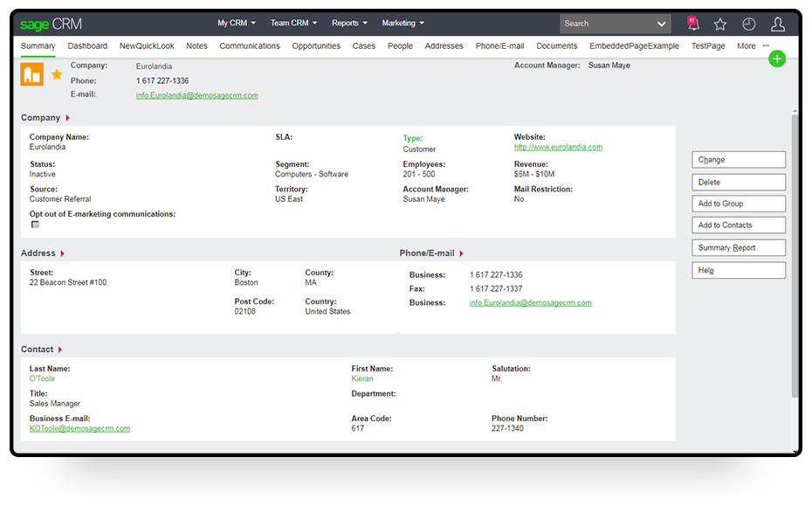Click the Add to Contacts button

click(x=739, y=225)
